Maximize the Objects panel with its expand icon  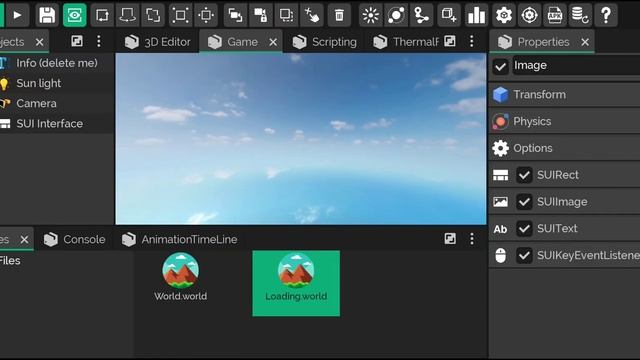point(77,41)
